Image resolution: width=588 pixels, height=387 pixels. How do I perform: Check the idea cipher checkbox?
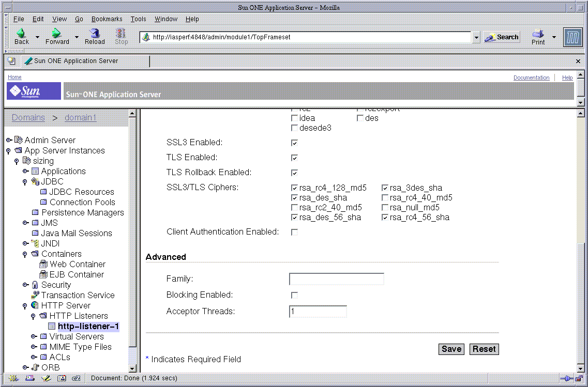(x=294, y=118)
